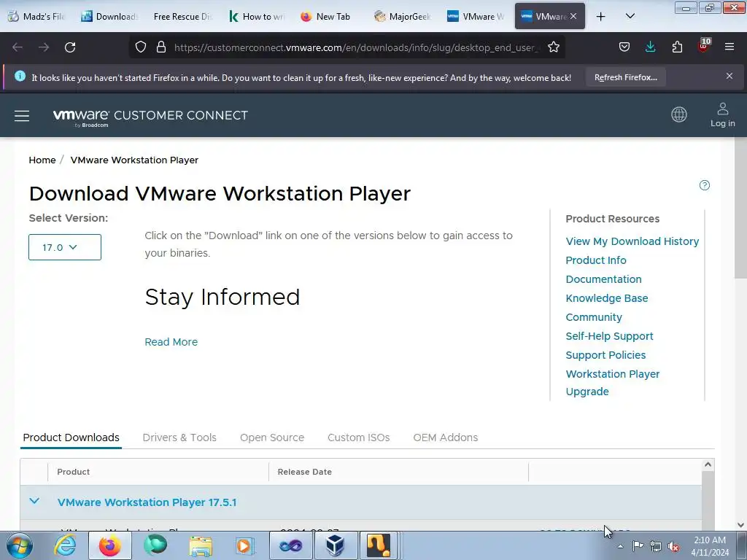747x560 pixels.
Task: Open the Product Info link
Action: (x=596, y=260)
